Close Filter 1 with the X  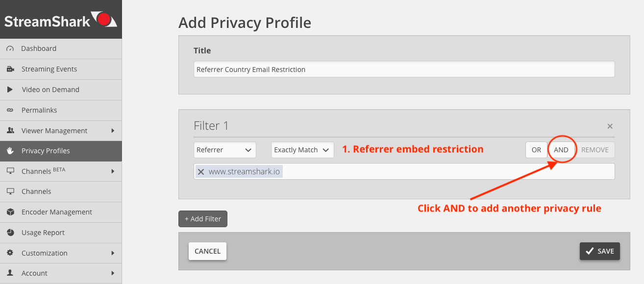click(610, 126)
